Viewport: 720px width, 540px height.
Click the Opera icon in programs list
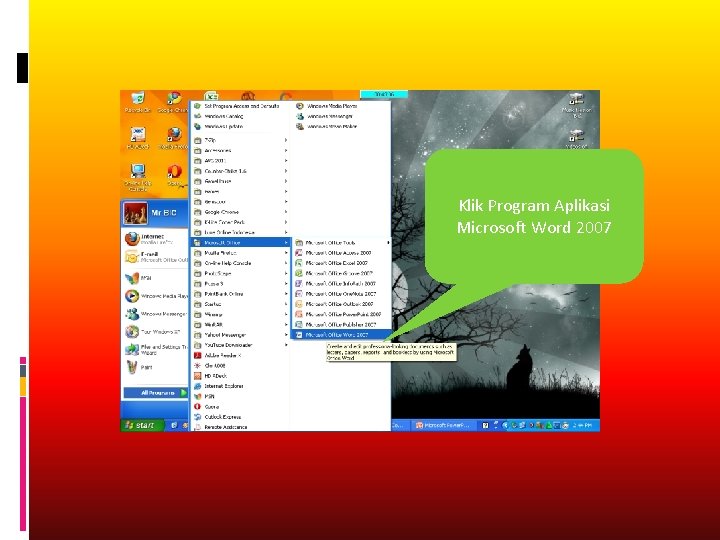click(x=197, y=406)
